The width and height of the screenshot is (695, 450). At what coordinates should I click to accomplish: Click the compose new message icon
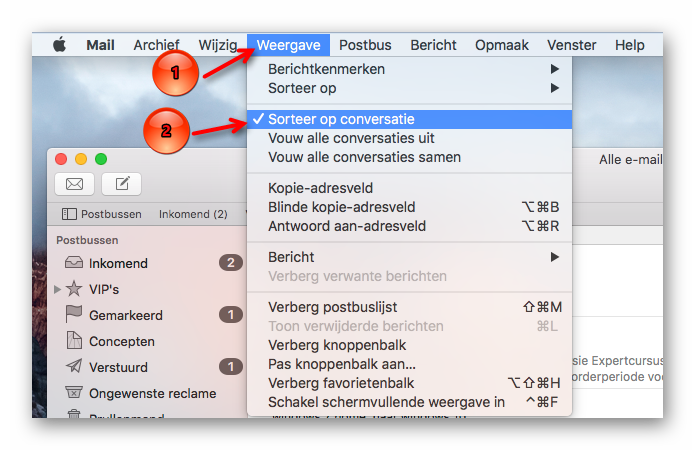pyautogui.click(x=121, y=184)
